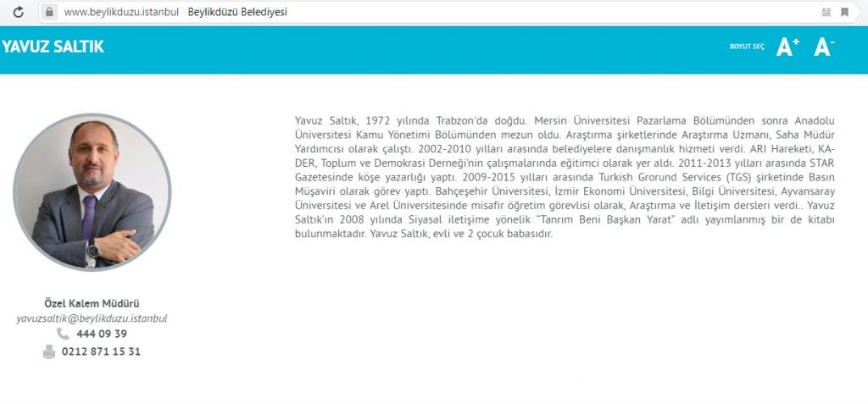
Task: Click the YAVUZ SALTIK header title
Action: pyautogui.click(x=53, y=47)
